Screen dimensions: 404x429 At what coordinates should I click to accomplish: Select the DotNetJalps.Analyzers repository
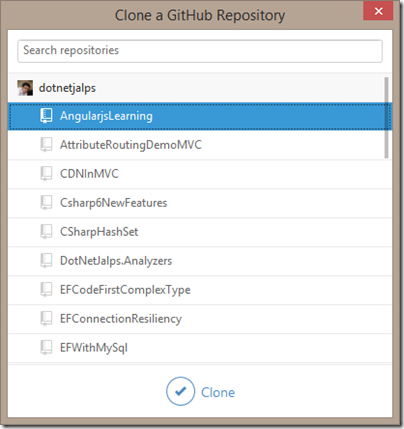tap(200, 261)
